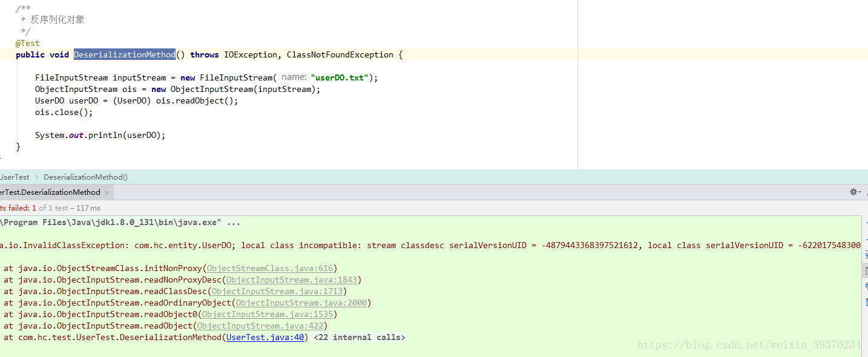This screenshot has height=357, width=868.
Task: Click ClassNotFoundException in method signature
Action: (340, 55)
